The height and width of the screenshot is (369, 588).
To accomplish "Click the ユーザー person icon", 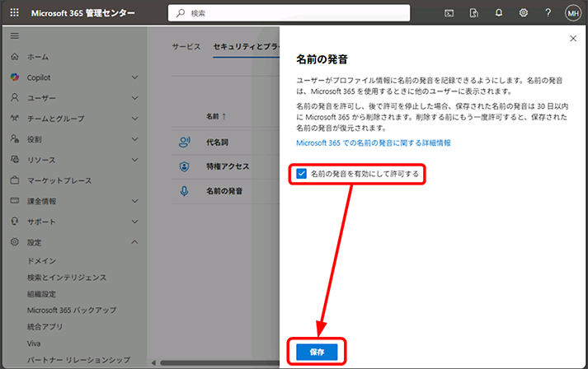I will [x=15, y=98].
